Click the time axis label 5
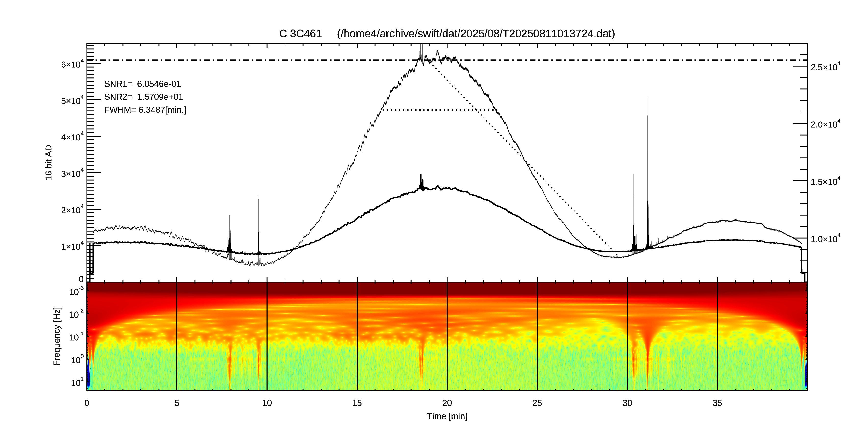This screenshot has width=868, height=434. [x=177, y=403]
